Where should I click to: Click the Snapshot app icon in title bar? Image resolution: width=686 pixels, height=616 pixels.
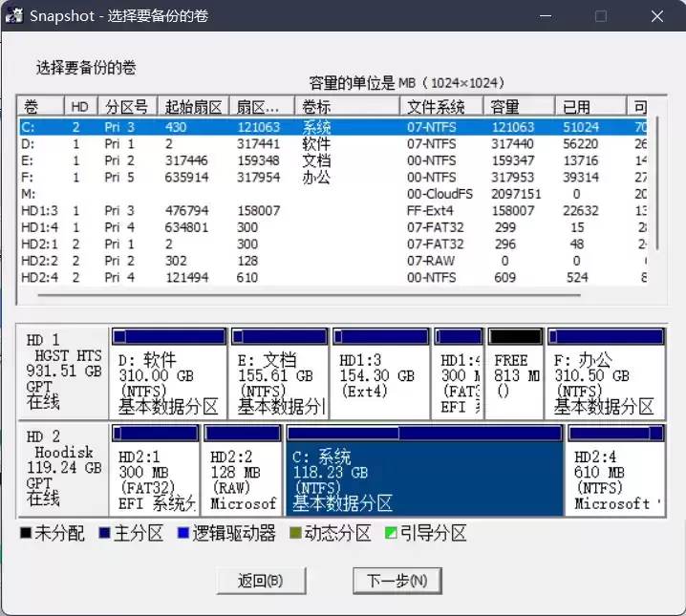(14, 15)
